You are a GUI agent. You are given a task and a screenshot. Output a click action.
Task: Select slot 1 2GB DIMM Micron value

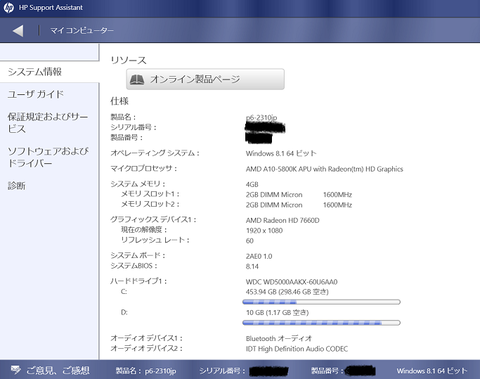tap(274, 195)
